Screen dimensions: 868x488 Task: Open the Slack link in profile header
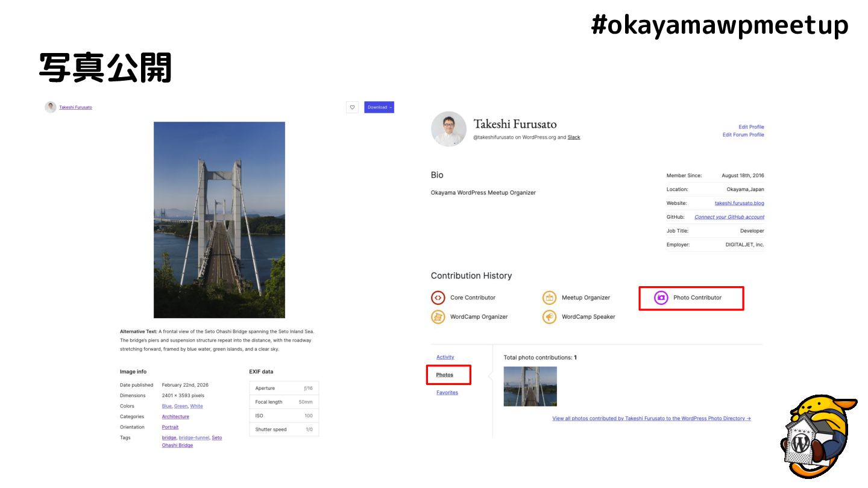pyautogui.click(x=574, y=137)
